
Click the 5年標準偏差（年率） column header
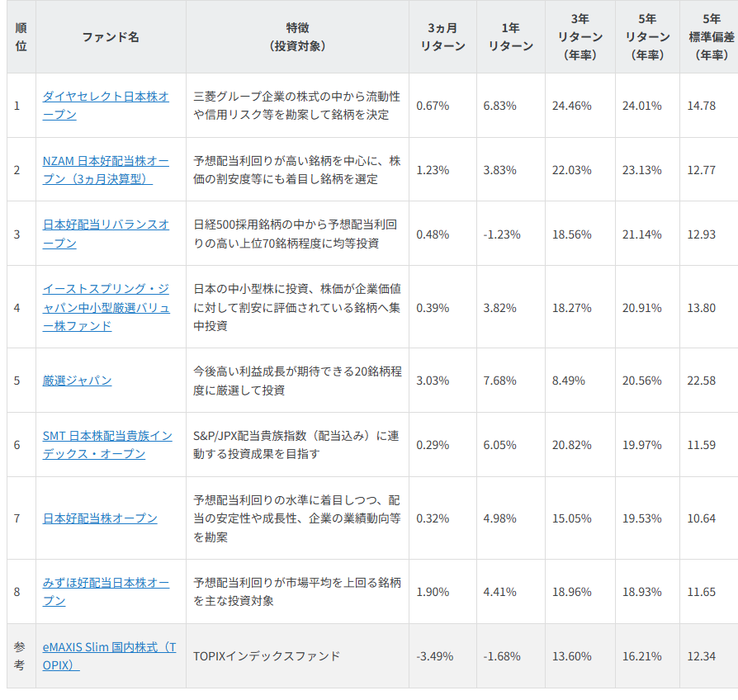[x=709, y=36]
